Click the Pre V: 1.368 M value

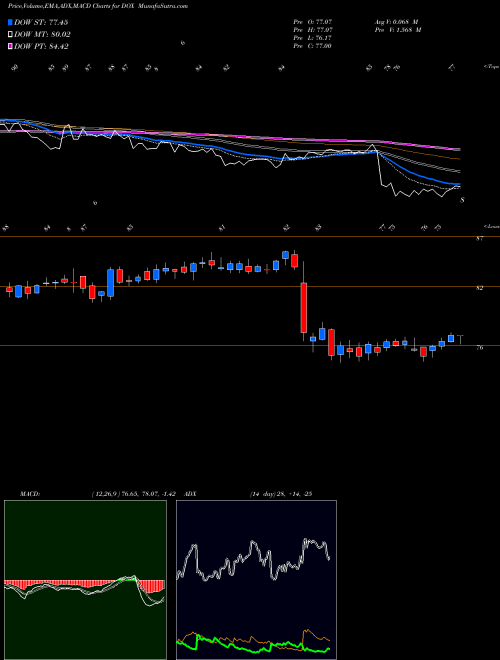click(398, 30)
